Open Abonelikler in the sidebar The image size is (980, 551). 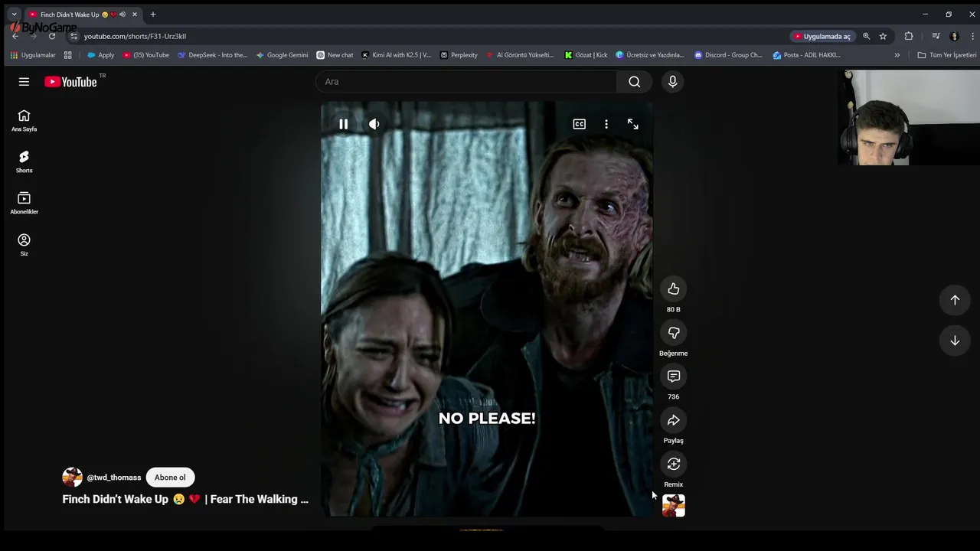[24, 203]
